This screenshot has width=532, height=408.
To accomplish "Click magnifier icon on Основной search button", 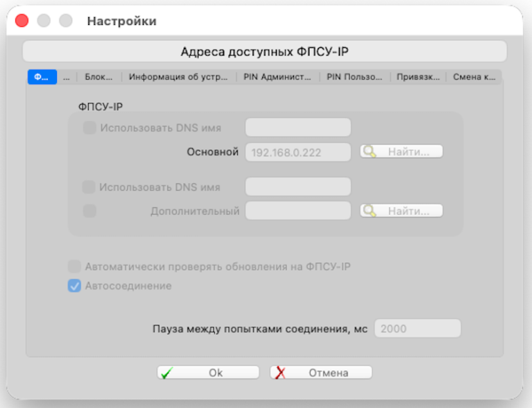I will (369, 151).
